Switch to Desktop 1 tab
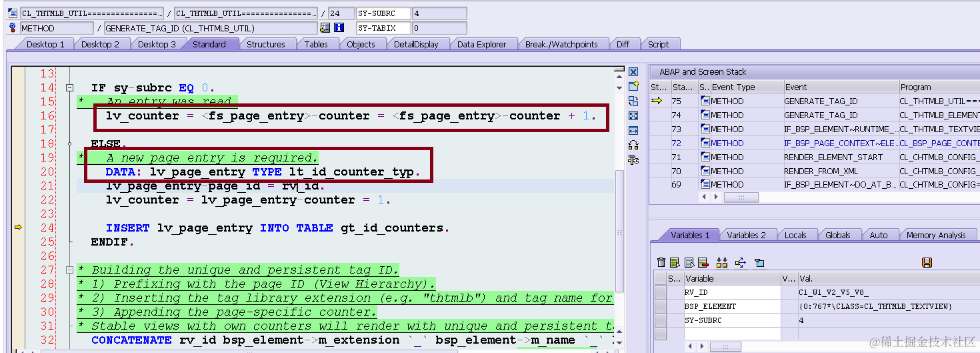 (x=45, y=44)
